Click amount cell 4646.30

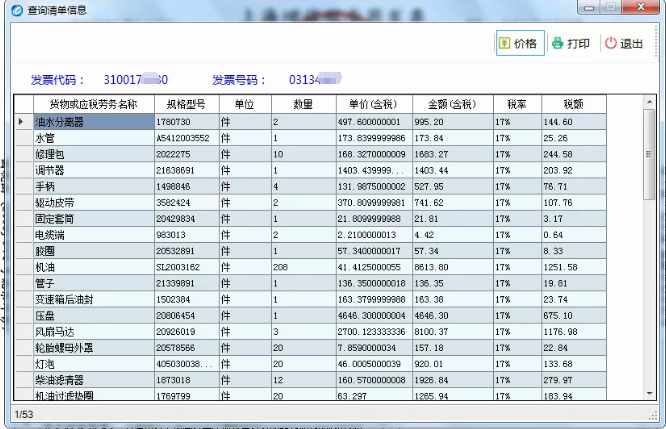point(452,316)
